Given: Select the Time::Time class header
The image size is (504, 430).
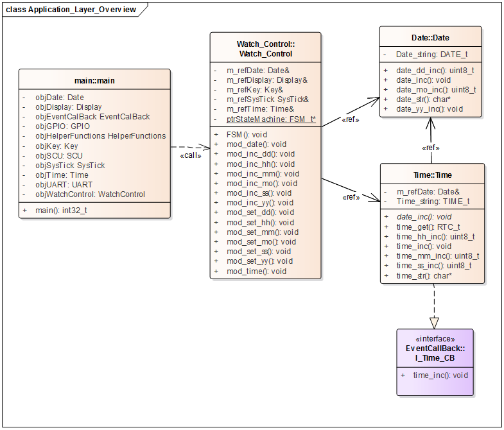Looking at the screenshot, I should click(x=432, y=175).
